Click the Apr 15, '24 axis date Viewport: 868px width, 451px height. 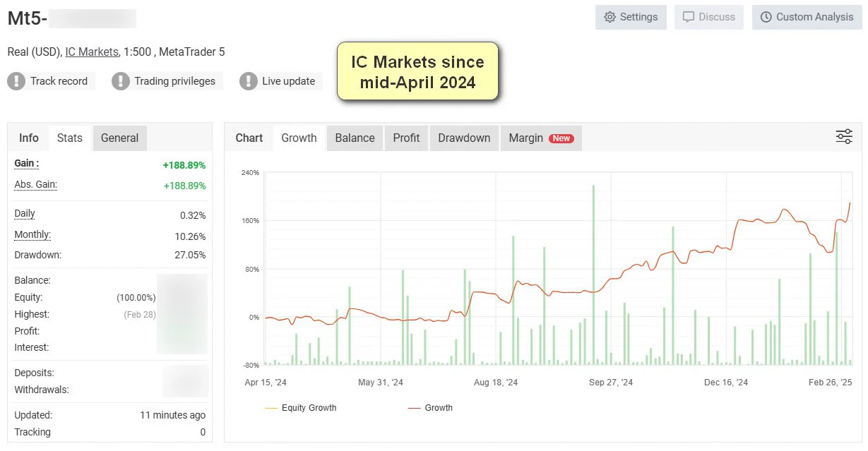click(266, 382)
